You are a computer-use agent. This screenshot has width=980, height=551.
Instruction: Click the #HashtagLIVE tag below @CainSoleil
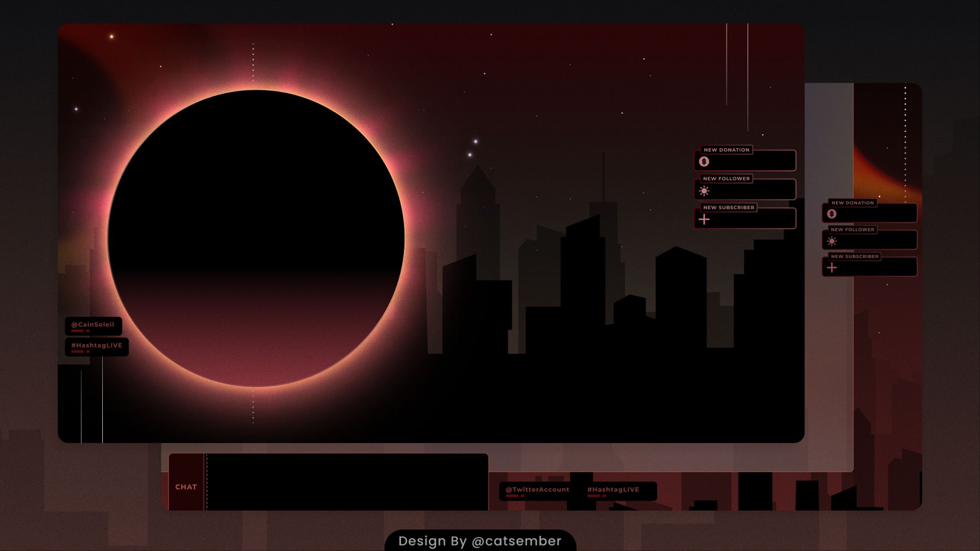(96, 346)
